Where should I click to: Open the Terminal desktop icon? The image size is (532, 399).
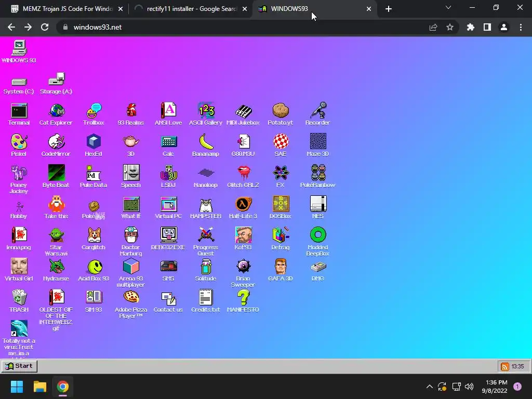(19, 114)
